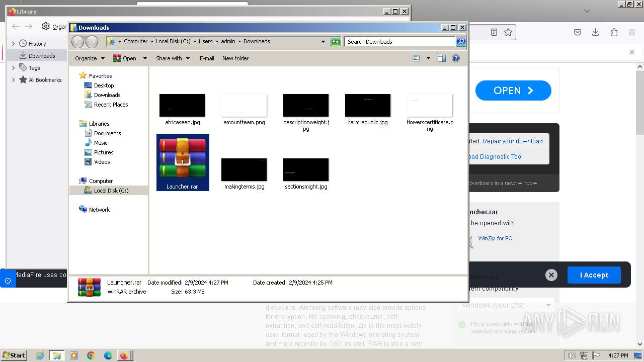Open Music library
The height and width of the screenshot is (362, 644).
(x=101, y=143)
